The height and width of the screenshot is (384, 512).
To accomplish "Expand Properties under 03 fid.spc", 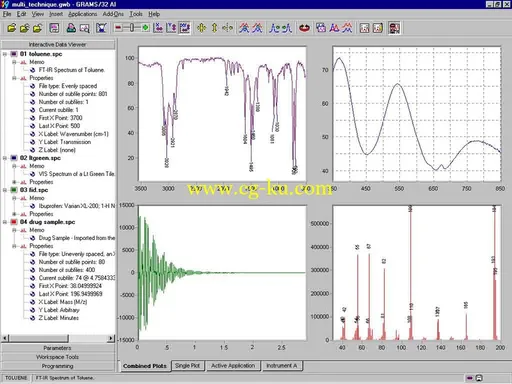I will (x=14, y=214).
